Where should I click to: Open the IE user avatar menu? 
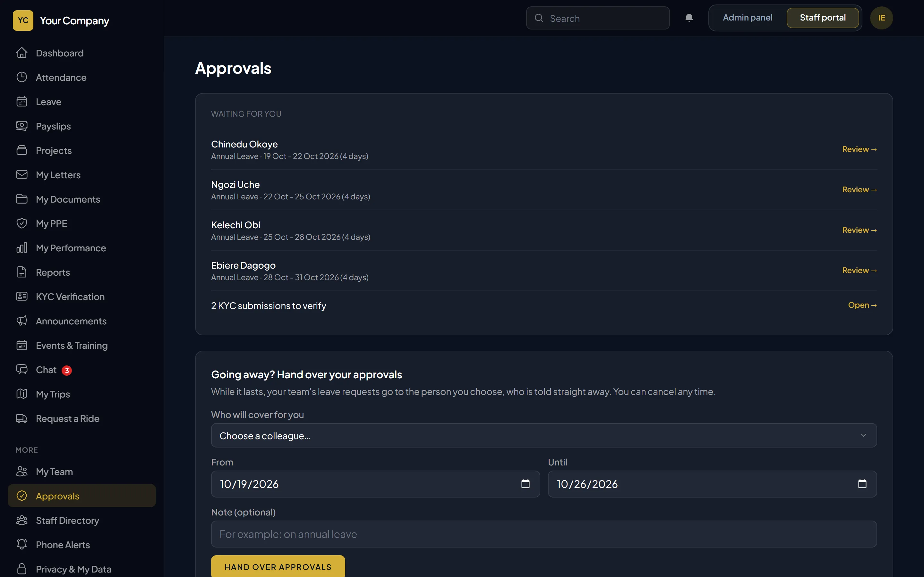pyautogui.click(x=881, y=18)
